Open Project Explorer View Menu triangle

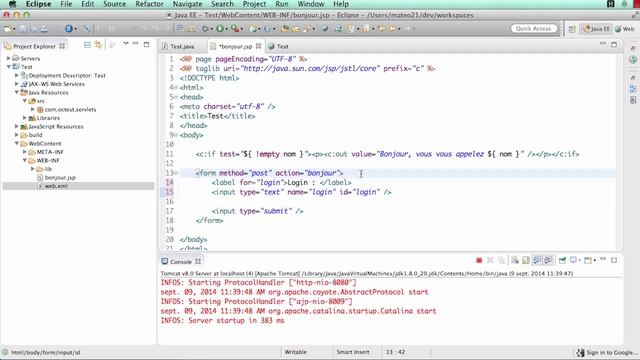coord(126,44)
